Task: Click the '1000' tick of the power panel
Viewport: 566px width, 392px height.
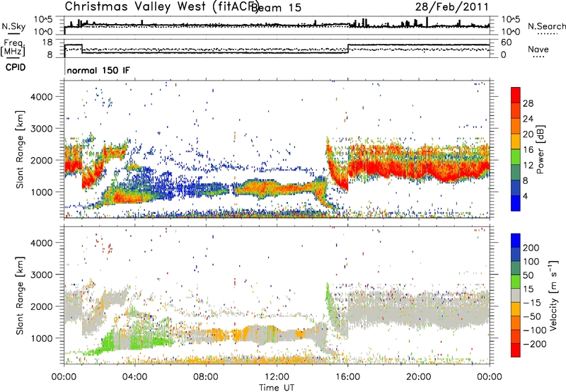Action: tap(42, 192)
